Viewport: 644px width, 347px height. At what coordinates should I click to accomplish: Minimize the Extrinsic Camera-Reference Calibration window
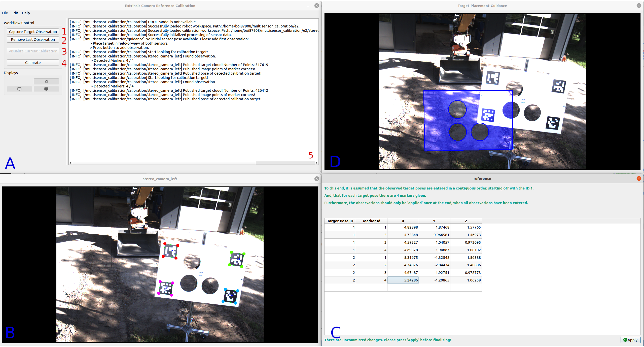click(308, 6)
